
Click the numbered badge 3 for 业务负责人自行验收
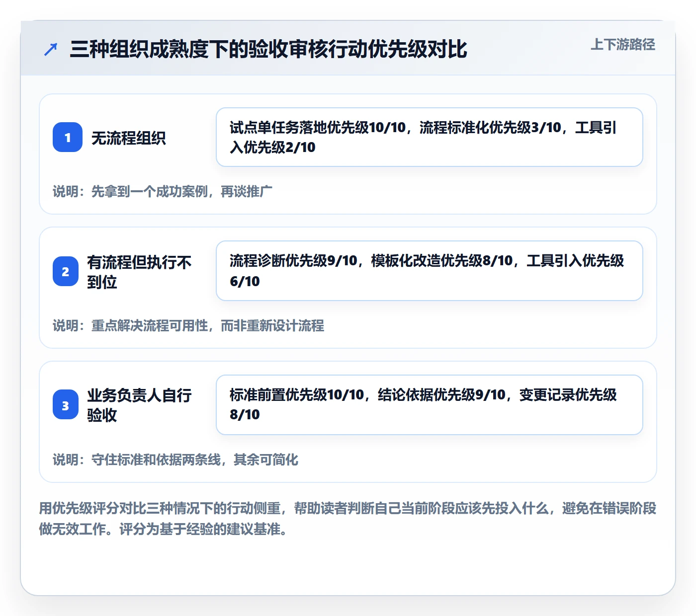coord(66,405)
